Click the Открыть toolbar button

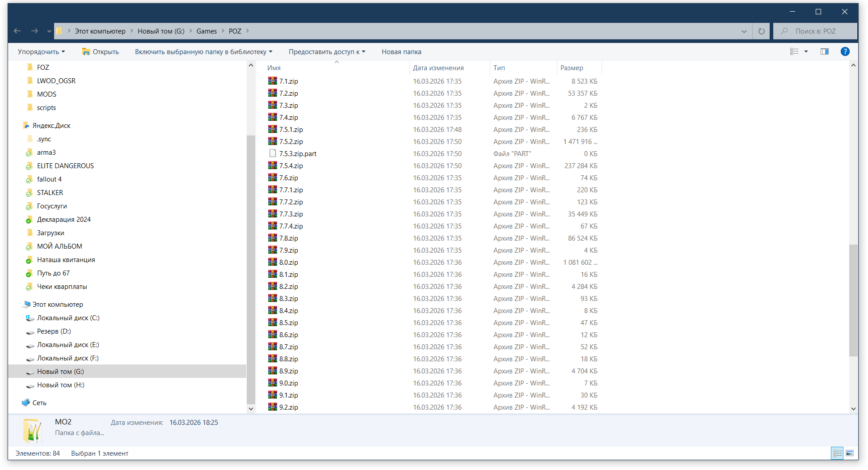point(101,52)
